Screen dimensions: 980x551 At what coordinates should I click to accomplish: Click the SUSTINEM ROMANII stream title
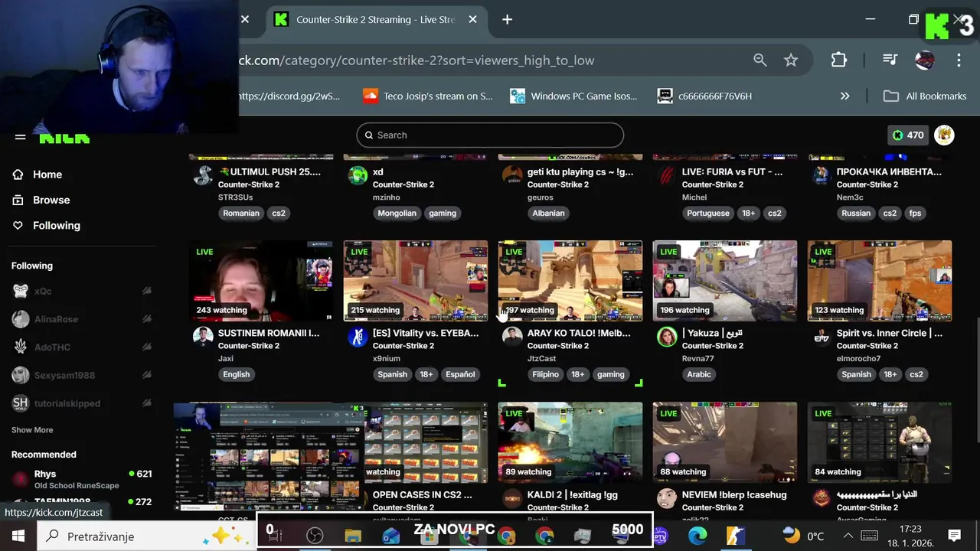pos(269,333)
